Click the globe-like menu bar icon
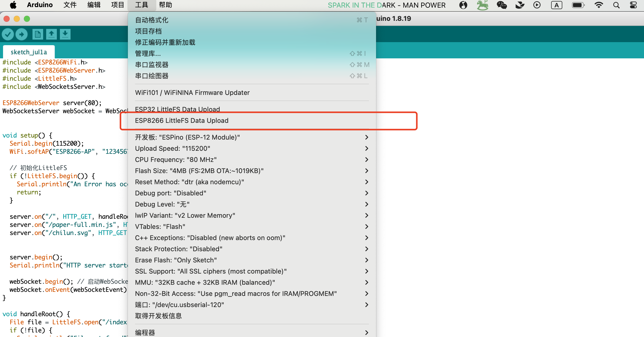The height and width of the screenshot is (337, 644). point(463,5)
